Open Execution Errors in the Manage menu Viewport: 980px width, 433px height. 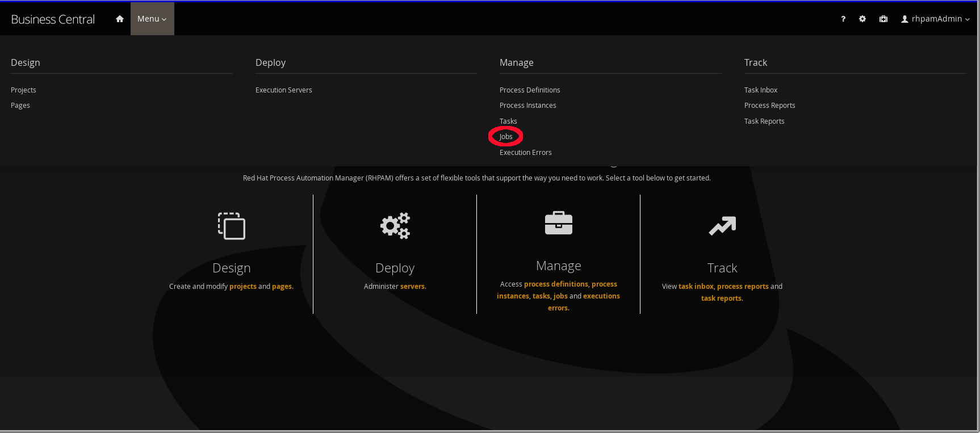[526, 153]
